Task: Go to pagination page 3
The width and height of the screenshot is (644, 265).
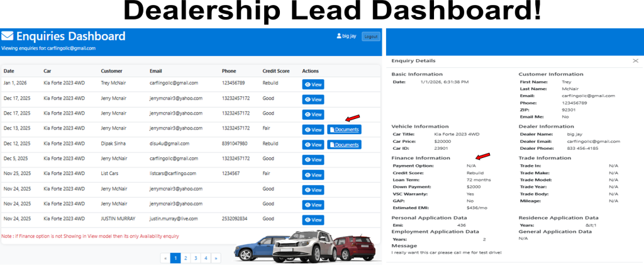Action: (x=196, y=257)
